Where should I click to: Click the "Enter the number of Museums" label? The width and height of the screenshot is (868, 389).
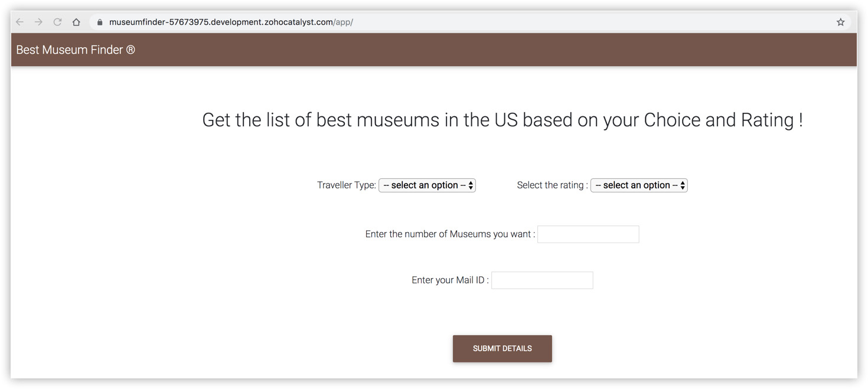pos(450,234)
